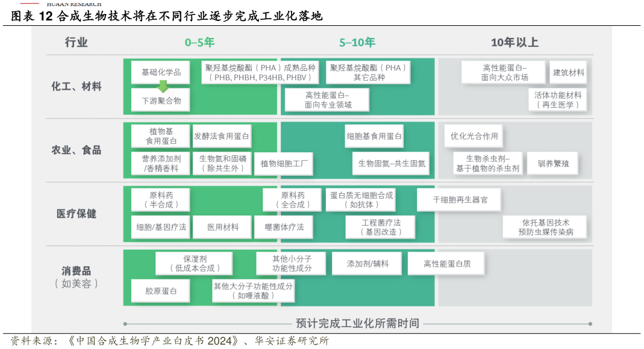Click the 医用材料 box
This screenshot has width=644, height=349.
point(222,227)
